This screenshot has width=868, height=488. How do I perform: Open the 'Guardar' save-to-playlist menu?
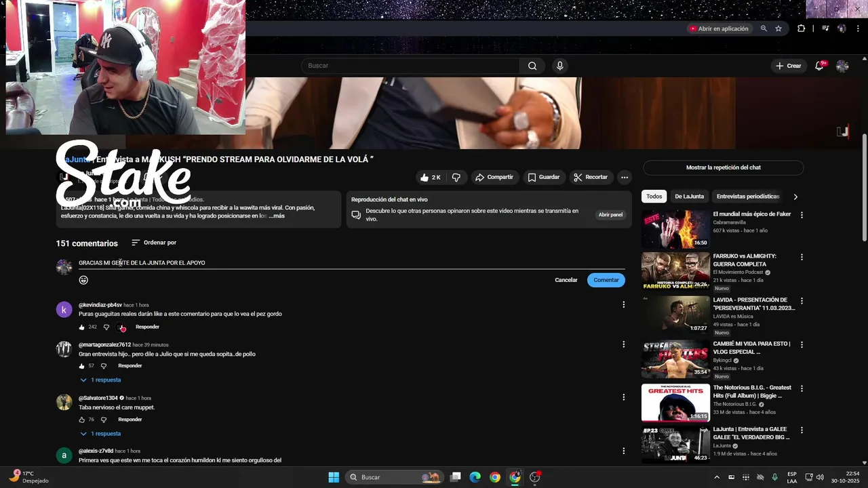pos(544,177)
